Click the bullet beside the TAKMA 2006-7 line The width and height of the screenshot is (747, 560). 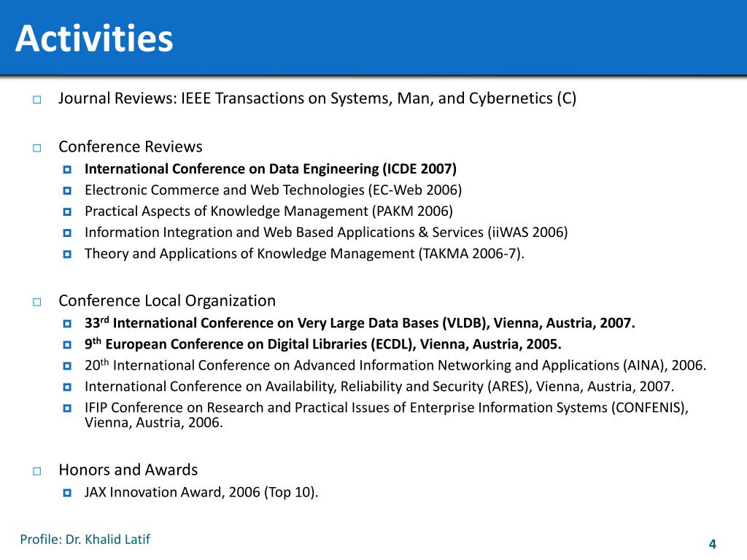click(67, 254)
